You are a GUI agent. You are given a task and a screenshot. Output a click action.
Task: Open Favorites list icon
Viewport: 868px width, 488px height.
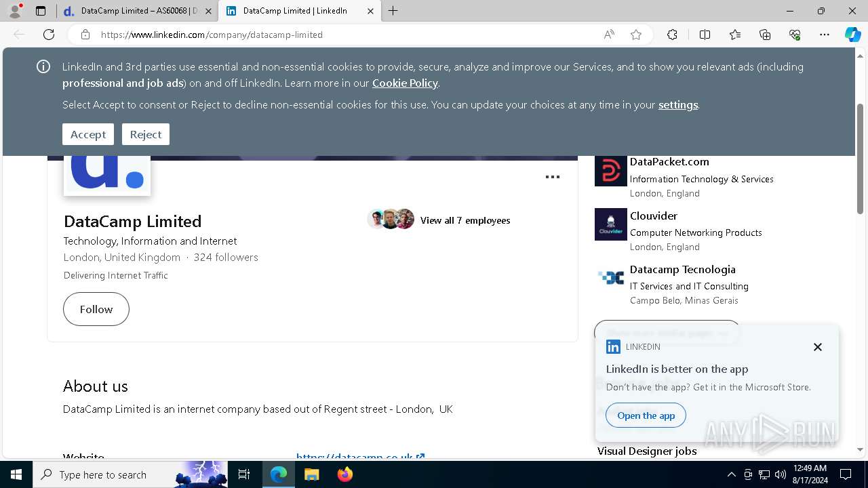point(735,35)
